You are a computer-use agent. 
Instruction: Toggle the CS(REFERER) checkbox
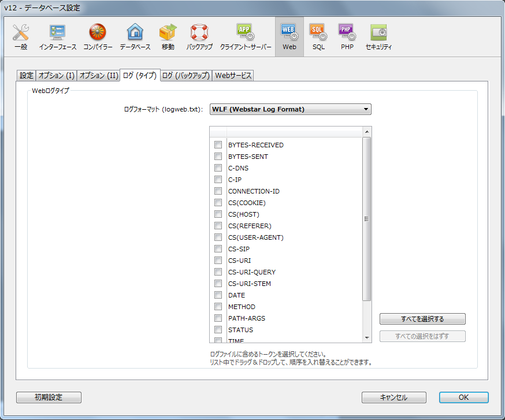point(218,226)
